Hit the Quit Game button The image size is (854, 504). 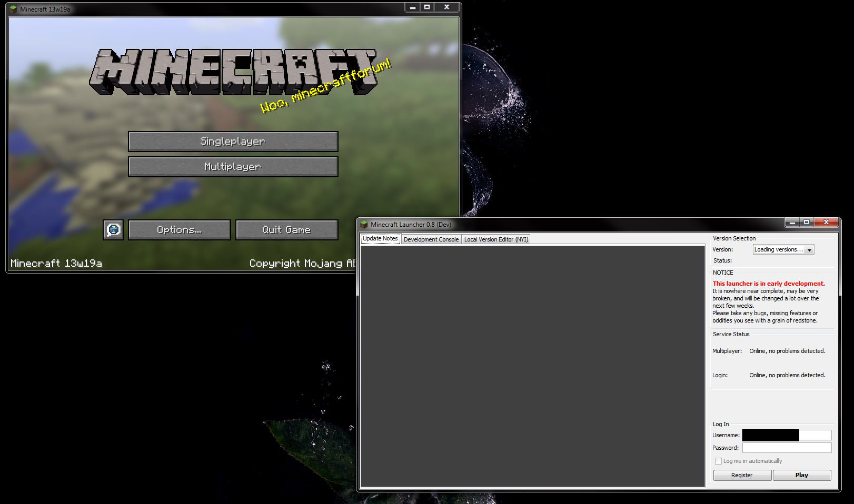pyautogui.click(x=286, y=230)
